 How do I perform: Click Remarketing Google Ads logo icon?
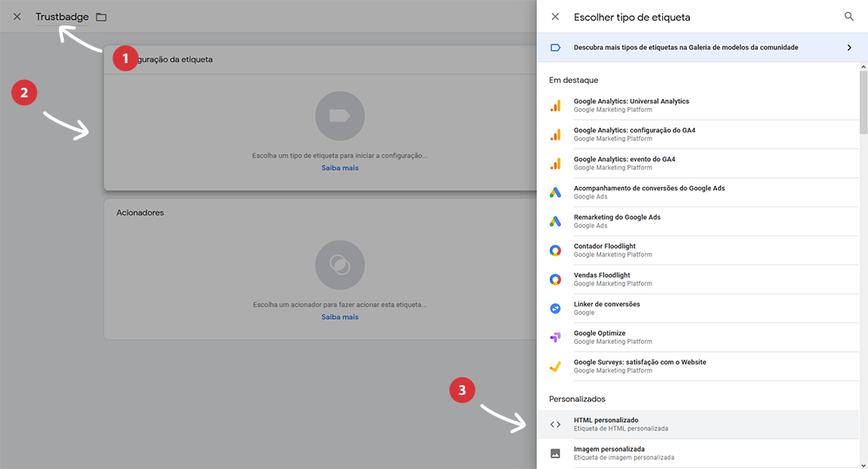pos(555,222)
